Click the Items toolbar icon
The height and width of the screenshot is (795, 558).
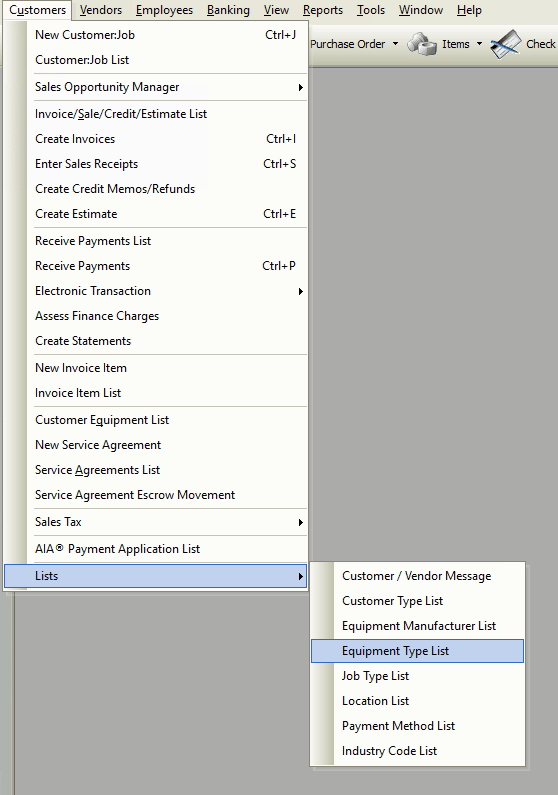point(422,44)
